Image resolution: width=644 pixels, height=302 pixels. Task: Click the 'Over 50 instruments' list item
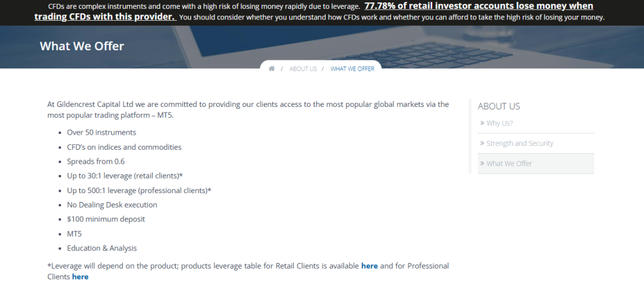click(101, 133)
